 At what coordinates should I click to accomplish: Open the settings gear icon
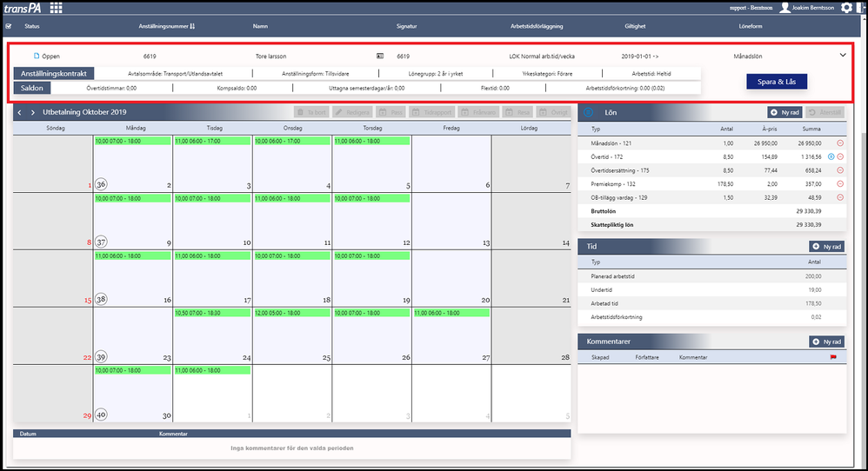tap(846, 8)
